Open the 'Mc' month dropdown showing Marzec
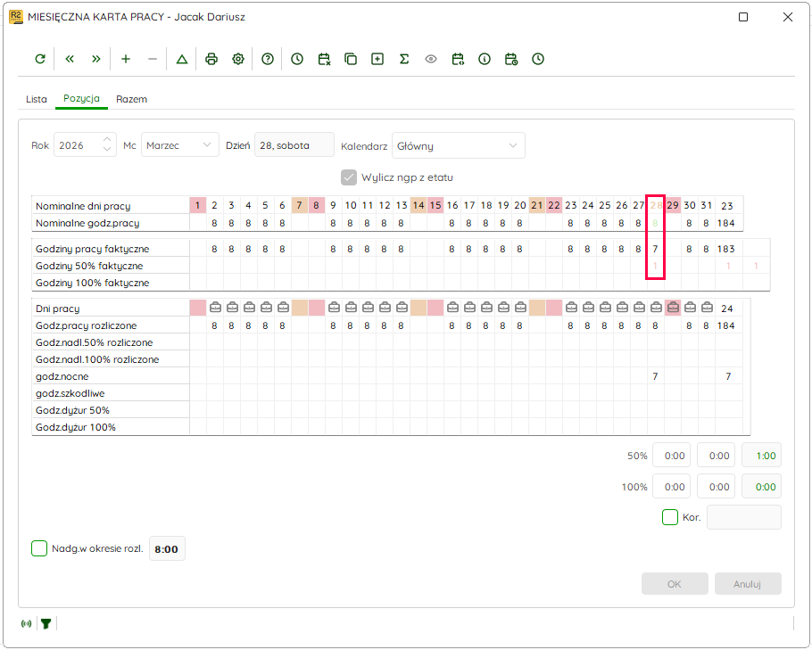Screen dimensions: 812x650 tap(180, 145)
